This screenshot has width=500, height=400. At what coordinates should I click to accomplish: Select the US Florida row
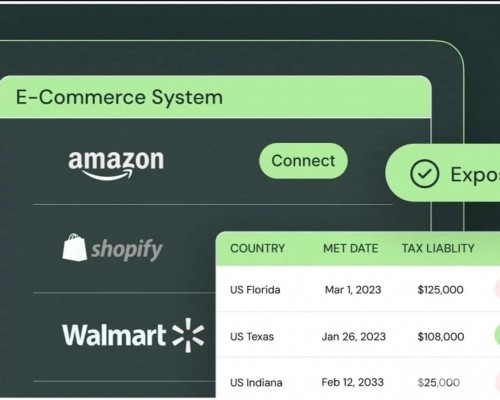pos(358,289)
